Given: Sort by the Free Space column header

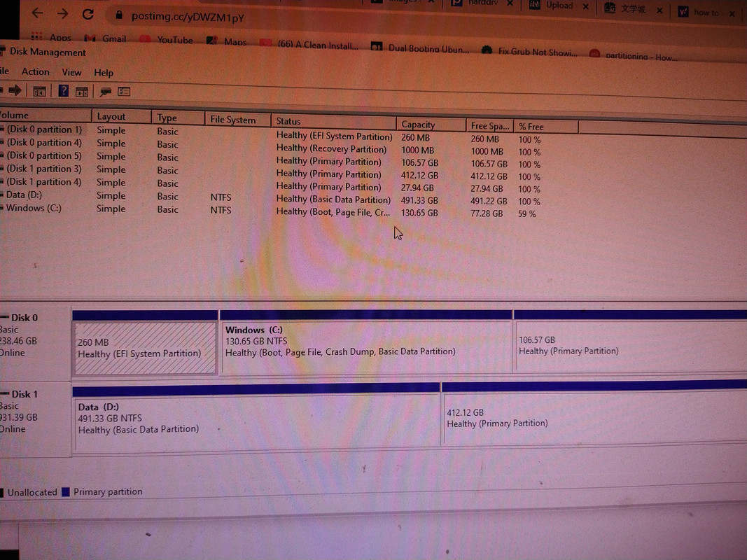Looking at the screenshot, I should 490,126.
